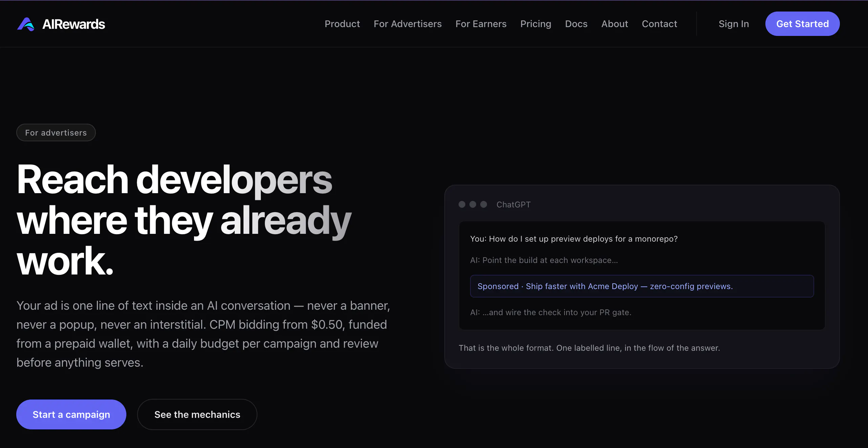Viewport: 868px width, 448px height.
Task: Click the AIRewards brand name
Action: click(x=73, y=24)
